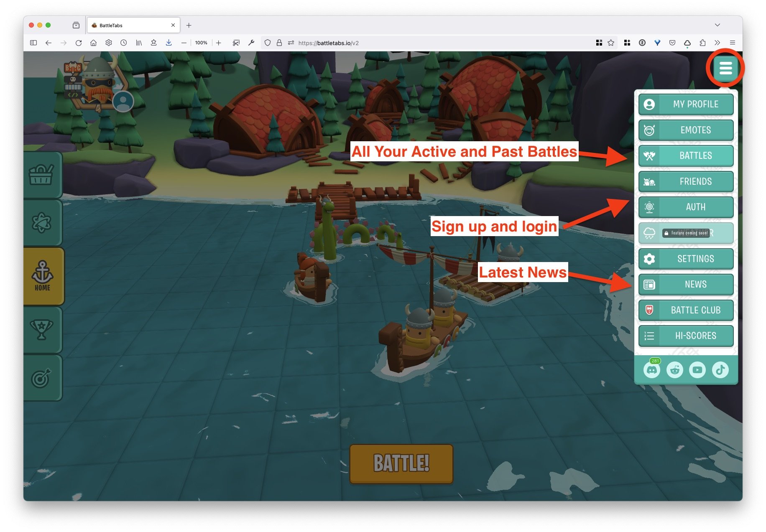766x532 pixels.
Task: Open the Hi-Scores menu item
Action: pos(686,336)
